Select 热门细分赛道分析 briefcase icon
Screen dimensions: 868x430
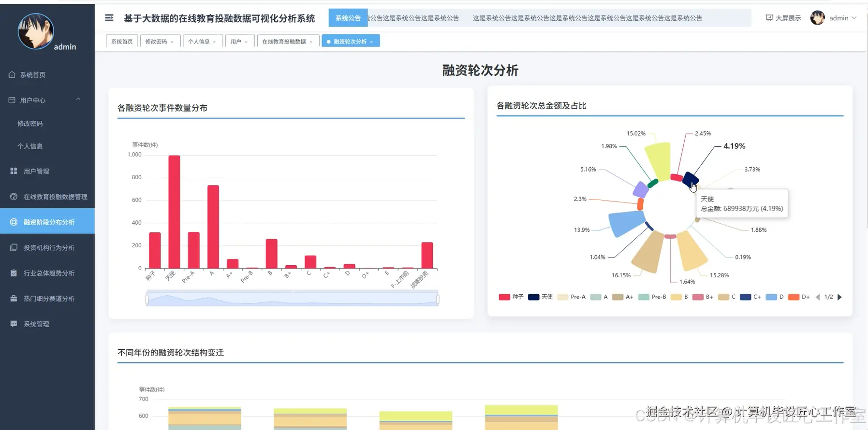tap(14, 299)
